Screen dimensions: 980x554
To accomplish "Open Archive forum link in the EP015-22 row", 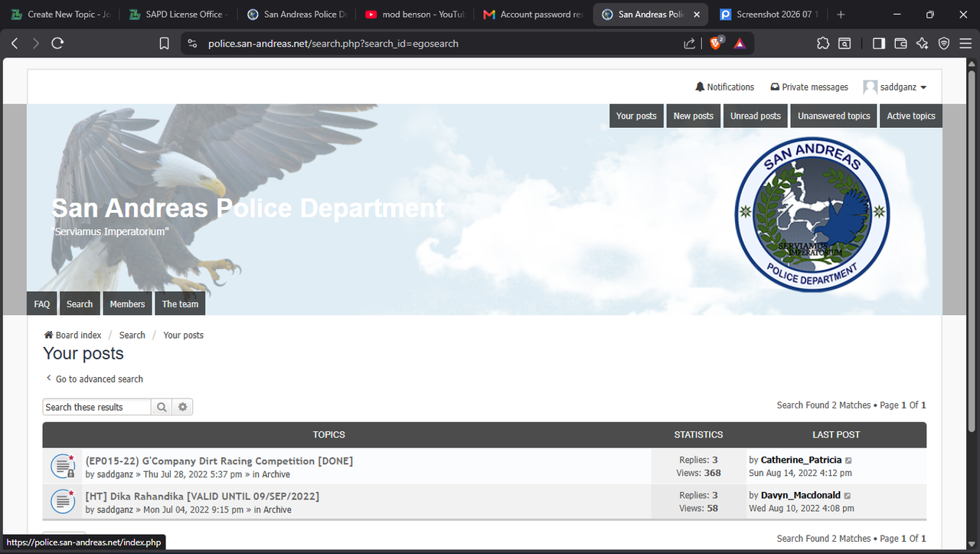I will pyautogui.click(x=276, y=474).
